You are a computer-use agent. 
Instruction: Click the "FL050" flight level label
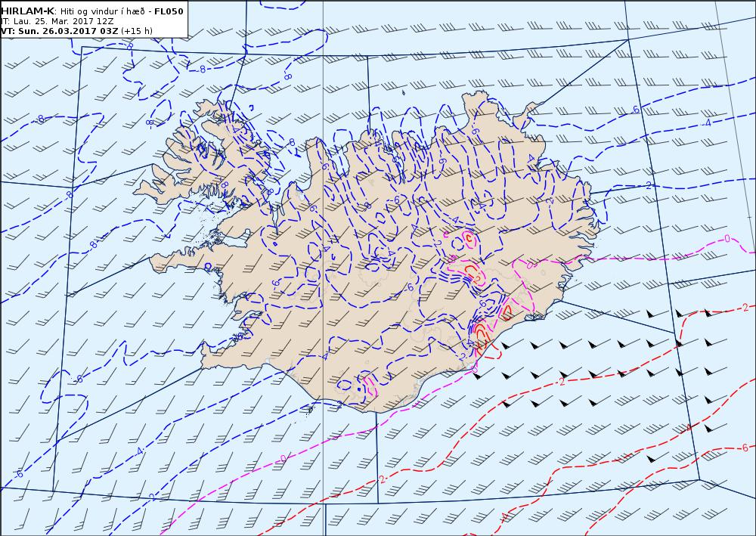(169, 11)
